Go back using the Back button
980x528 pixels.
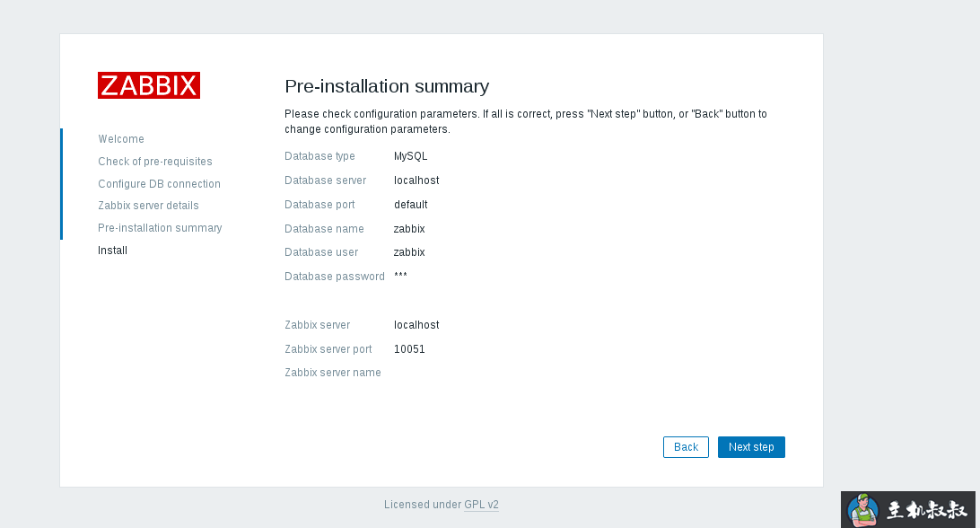coord(686,446)
